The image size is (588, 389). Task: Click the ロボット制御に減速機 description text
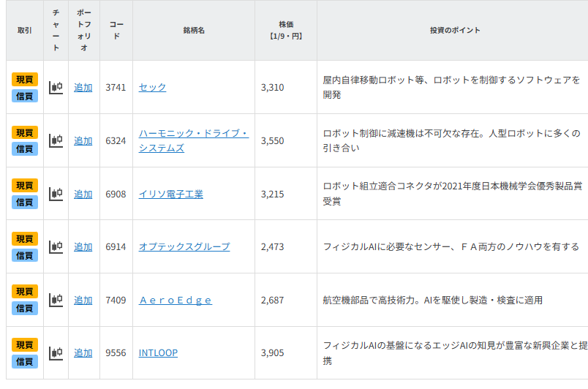[451, 140]
